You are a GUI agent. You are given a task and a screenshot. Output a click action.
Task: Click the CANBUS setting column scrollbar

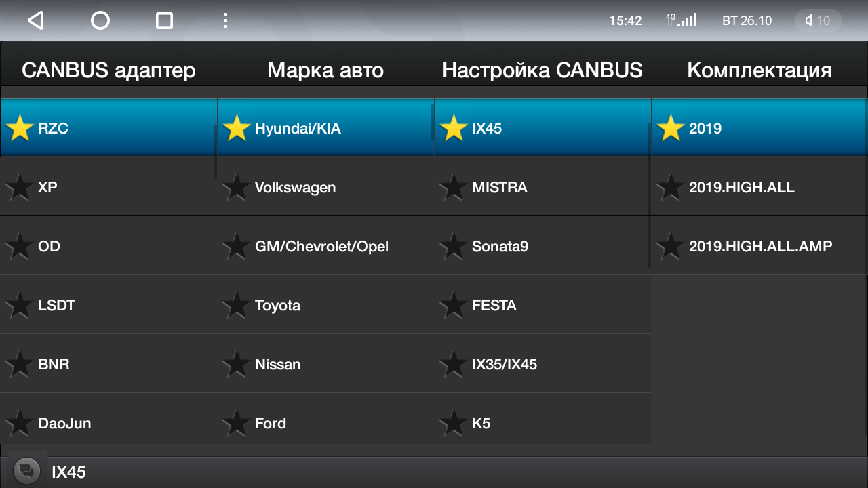click(x=650, y=195)
